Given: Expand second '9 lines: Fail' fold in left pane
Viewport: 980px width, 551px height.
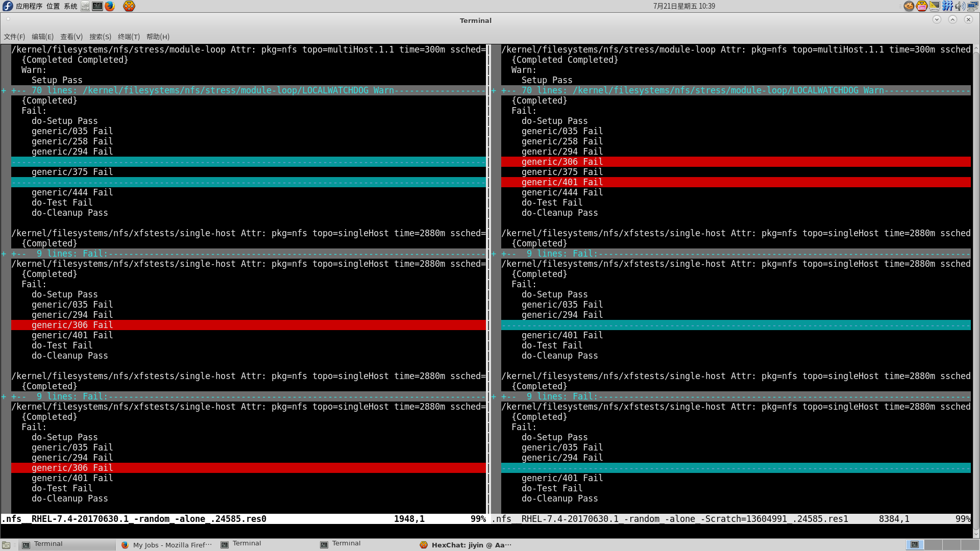Looking at the screenshot, I should click(x=71, y=396).
